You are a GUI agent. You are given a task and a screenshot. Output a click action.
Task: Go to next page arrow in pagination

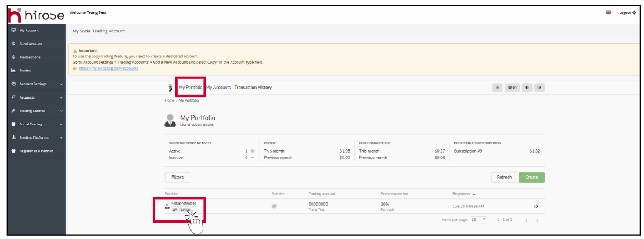click(x=537, y=220)
